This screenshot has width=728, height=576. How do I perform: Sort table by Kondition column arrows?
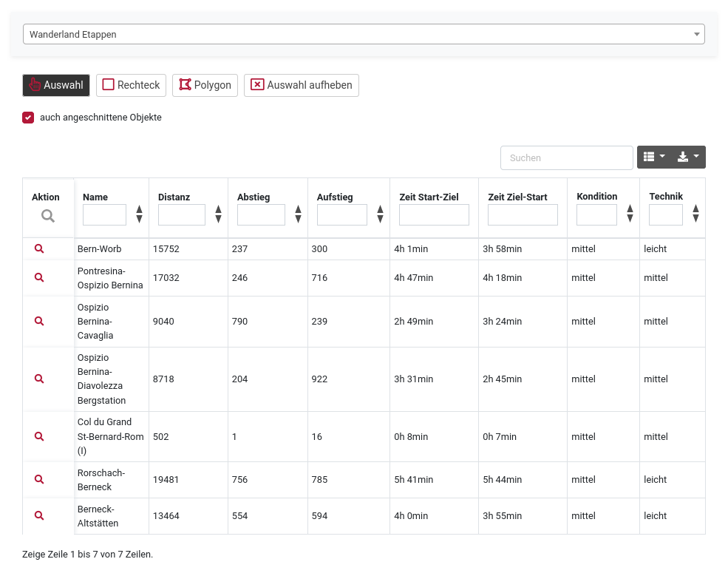tap(630, 214)
